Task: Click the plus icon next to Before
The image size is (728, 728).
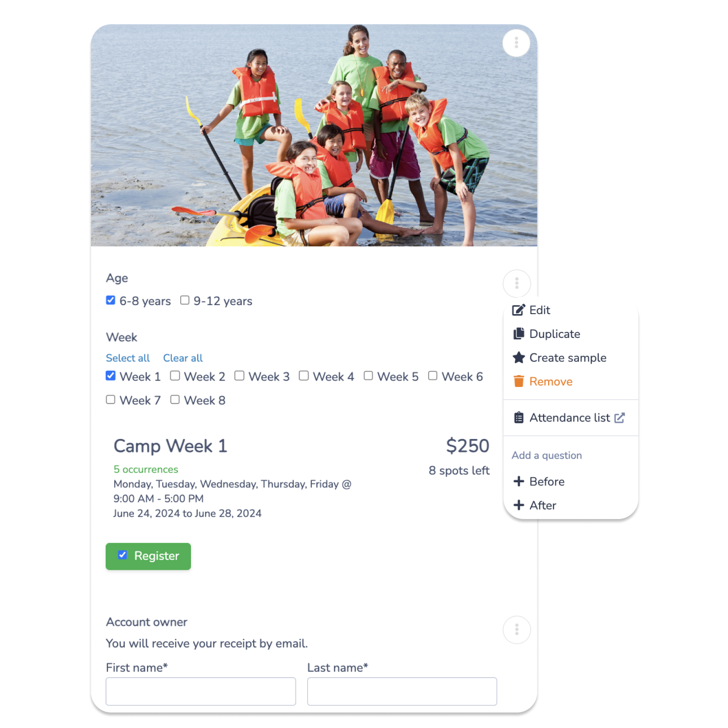Action: tap(519, 481)
